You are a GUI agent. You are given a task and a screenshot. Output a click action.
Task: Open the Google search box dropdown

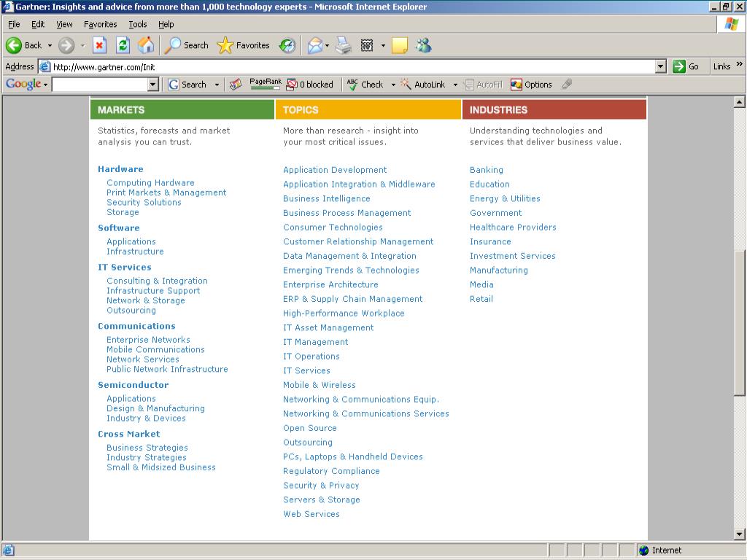point(153,85)
